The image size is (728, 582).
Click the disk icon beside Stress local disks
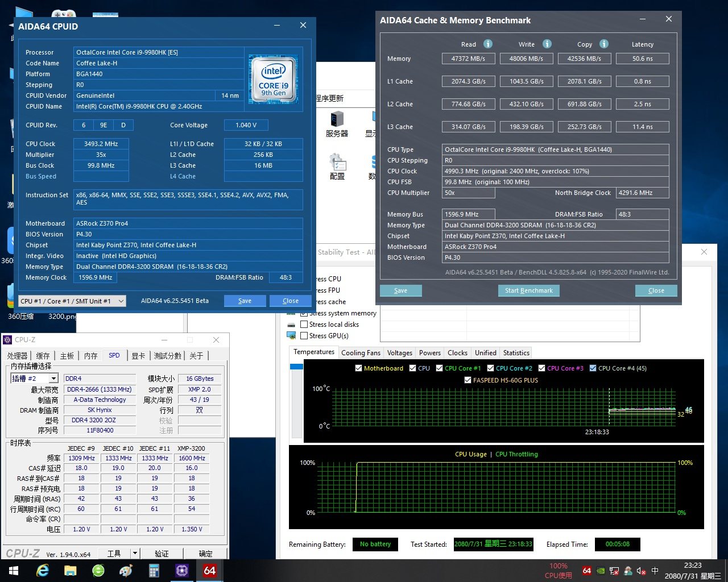pyautogui.click(x=291, y=325)
